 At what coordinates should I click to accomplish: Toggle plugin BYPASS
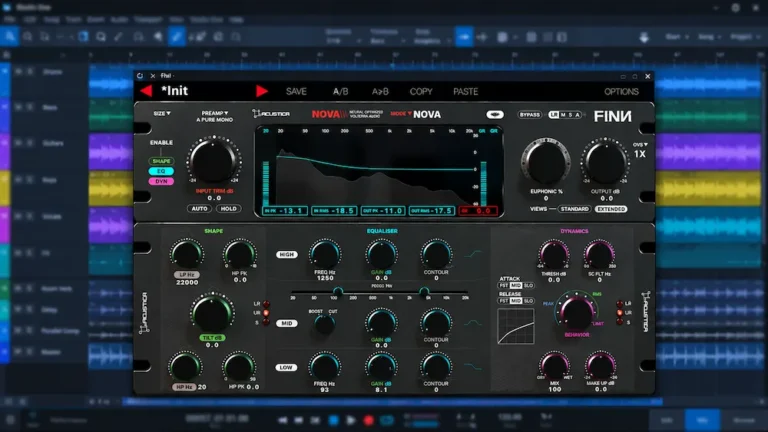529,115
